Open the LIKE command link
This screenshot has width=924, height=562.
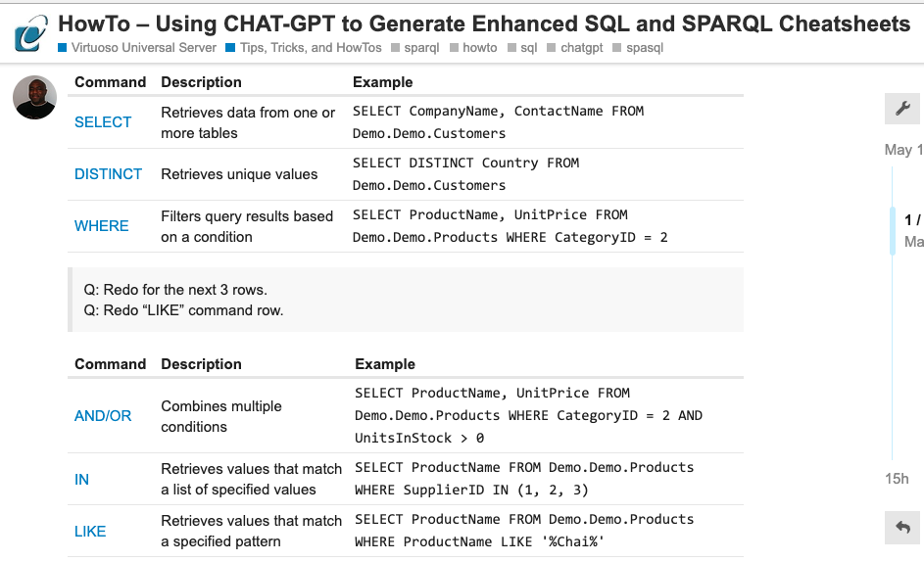[90, 532]
